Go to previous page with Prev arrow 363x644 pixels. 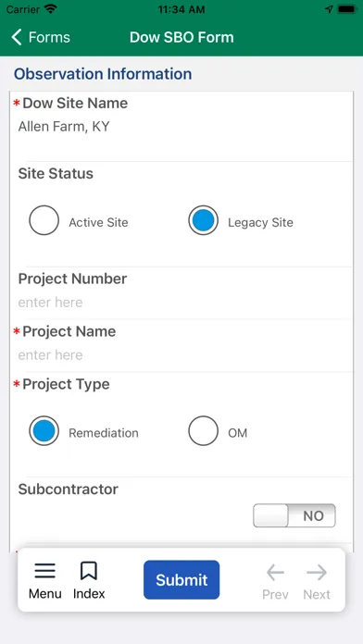[x=275, y=572]
